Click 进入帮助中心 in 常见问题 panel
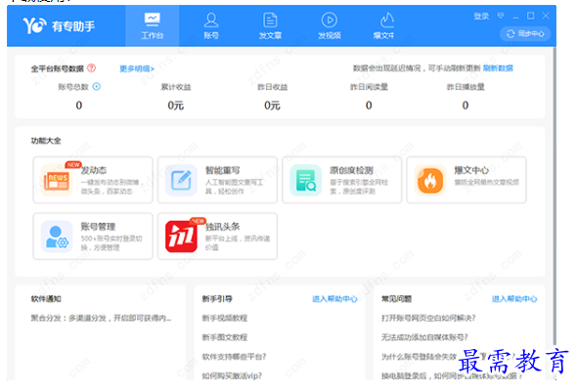 tap(514, 299)
